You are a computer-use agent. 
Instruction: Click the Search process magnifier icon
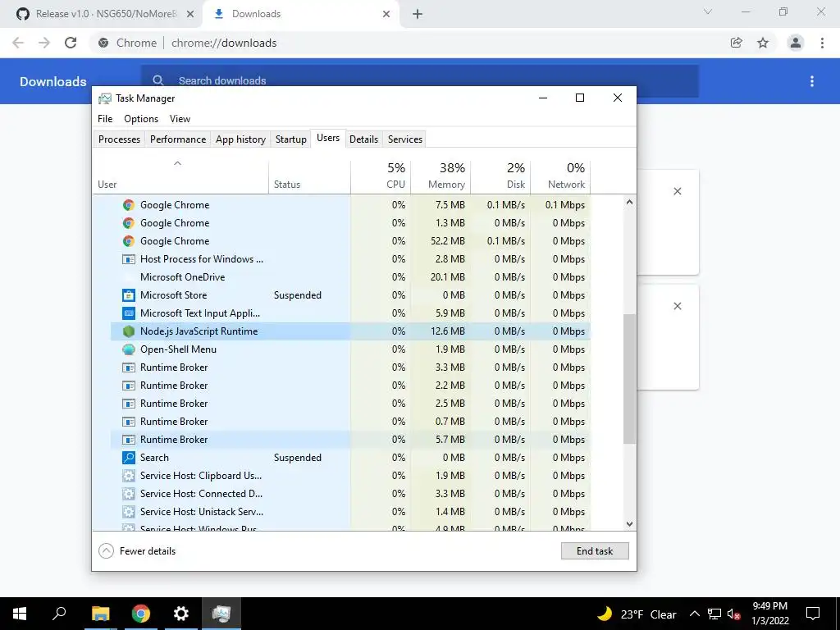click(x=129, y=458)
